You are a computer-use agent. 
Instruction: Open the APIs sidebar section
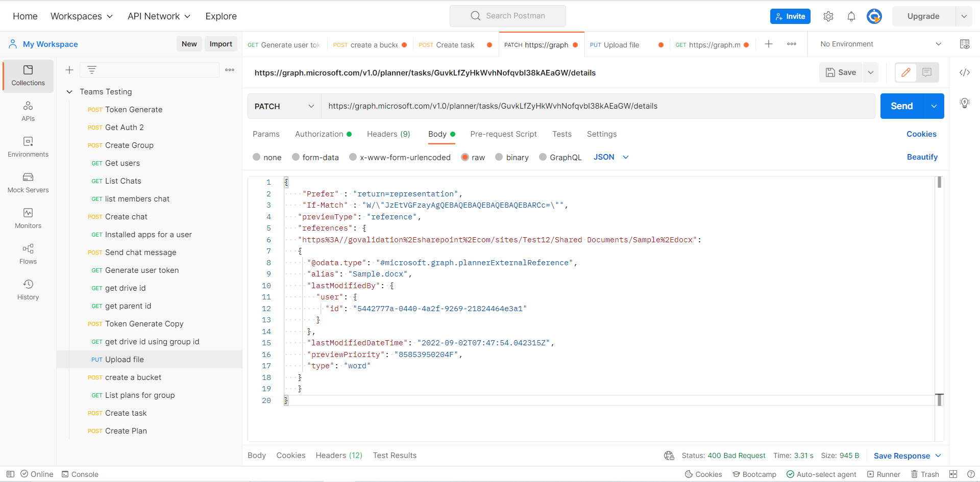(28, 111)
